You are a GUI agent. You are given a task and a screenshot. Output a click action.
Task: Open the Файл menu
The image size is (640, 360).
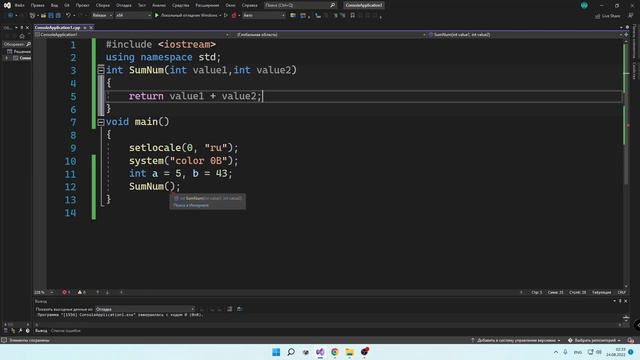click(x=19, y=5)
